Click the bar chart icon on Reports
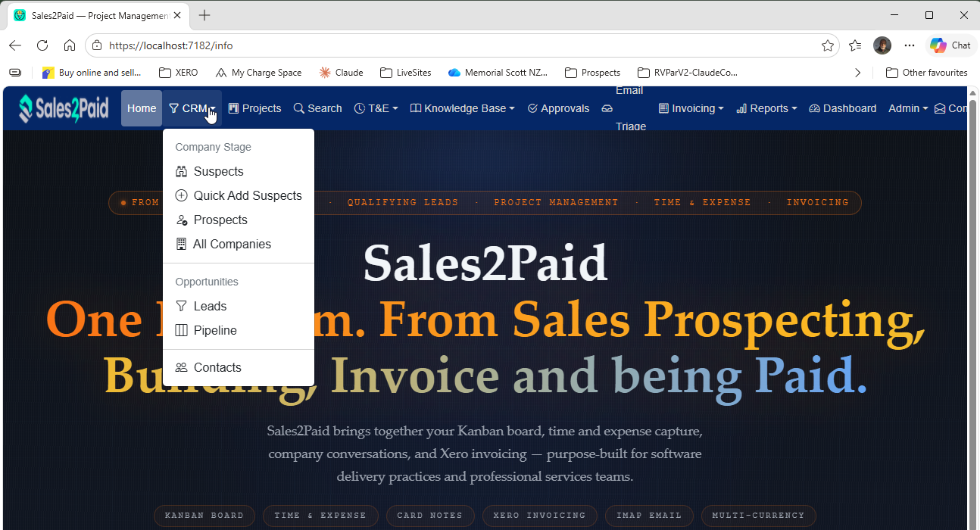The image size is (980, 530). (x=741, y=108)
